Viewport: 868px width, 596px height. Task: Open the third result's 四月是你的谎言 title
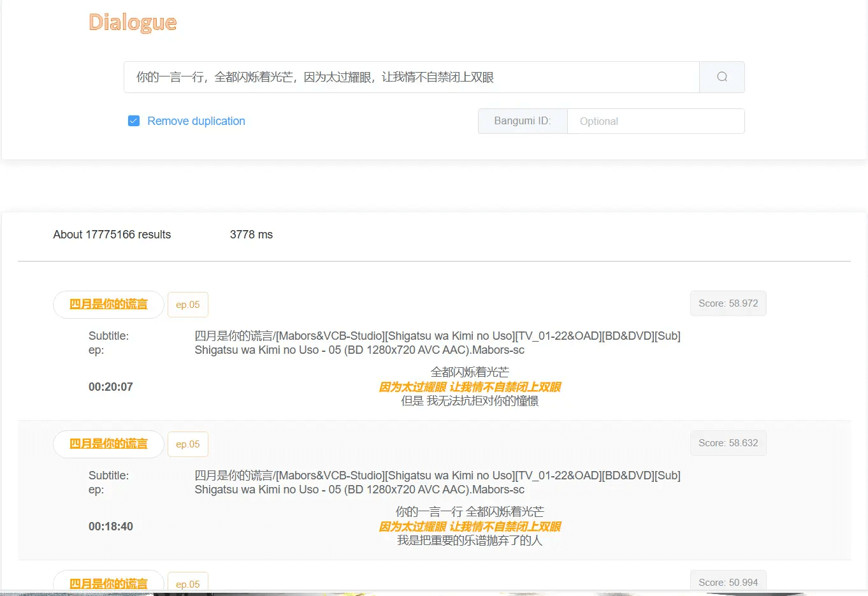[108, 583]
